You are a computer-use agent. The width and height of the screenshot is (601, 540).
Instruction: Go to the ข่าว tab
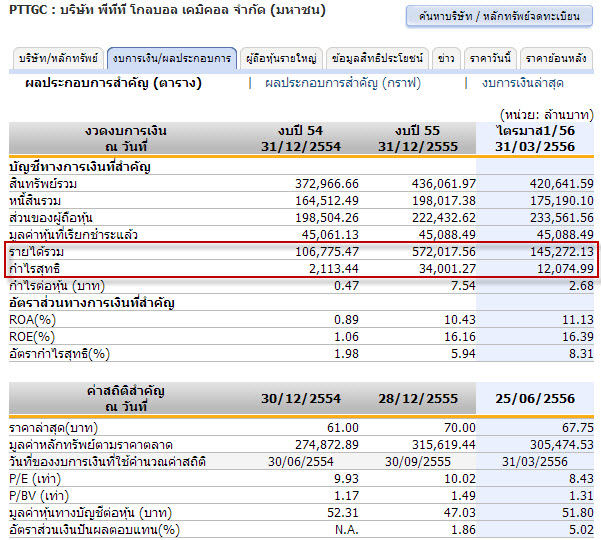tap(446, 58)
